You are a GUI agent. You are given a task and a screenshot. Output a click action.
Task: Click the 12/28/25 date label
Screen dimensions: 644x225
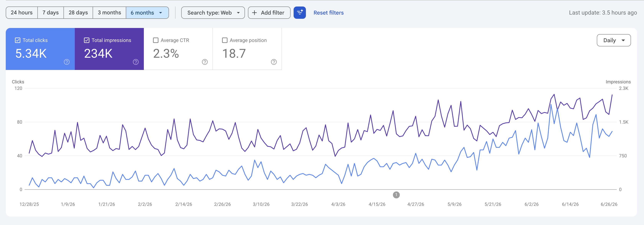tap(29, 204)
